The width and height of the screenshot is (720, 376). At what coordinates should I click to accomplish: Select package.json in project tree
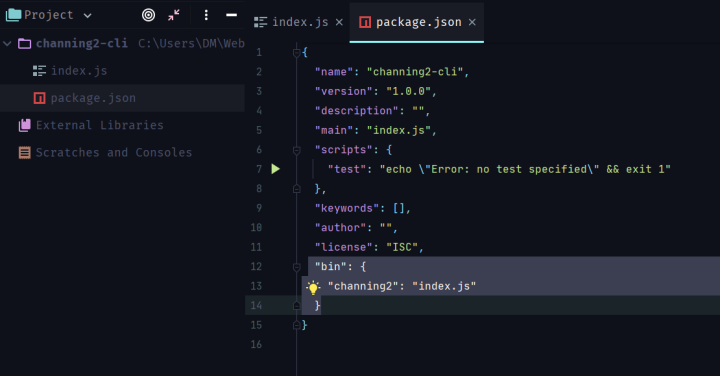93,98
